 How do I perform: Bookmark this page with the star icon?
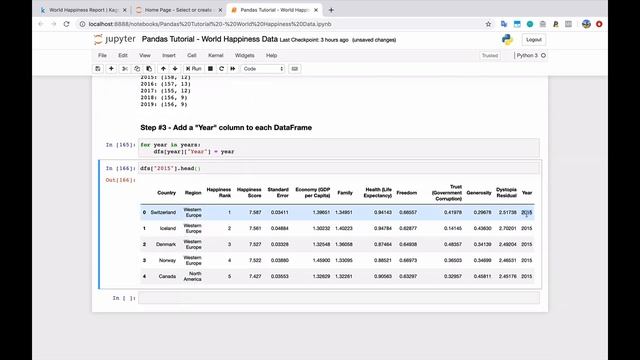point(488,24)
